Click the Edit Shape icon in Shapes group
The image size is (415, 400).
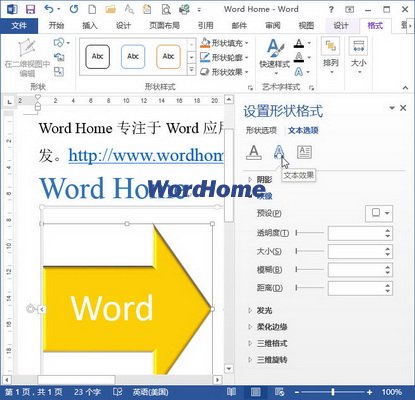(60, 42)
